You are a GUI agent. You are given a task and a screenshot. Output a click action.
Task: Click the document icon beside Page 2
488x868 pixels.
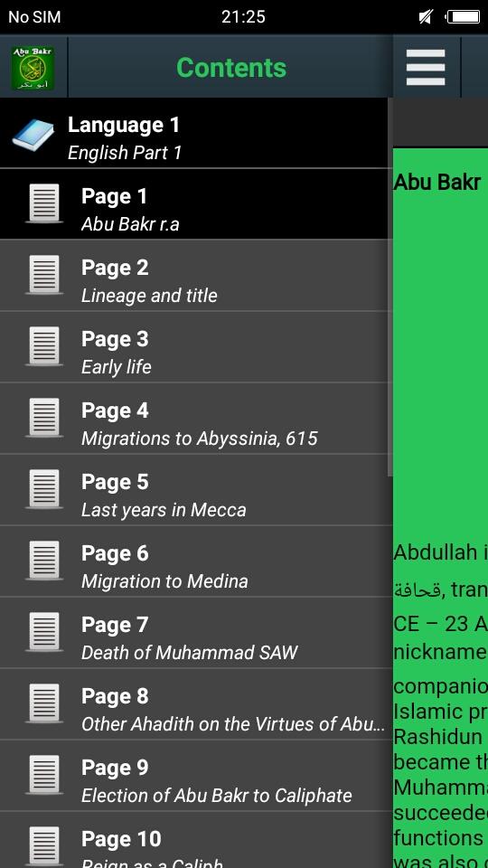click(44, 275)
